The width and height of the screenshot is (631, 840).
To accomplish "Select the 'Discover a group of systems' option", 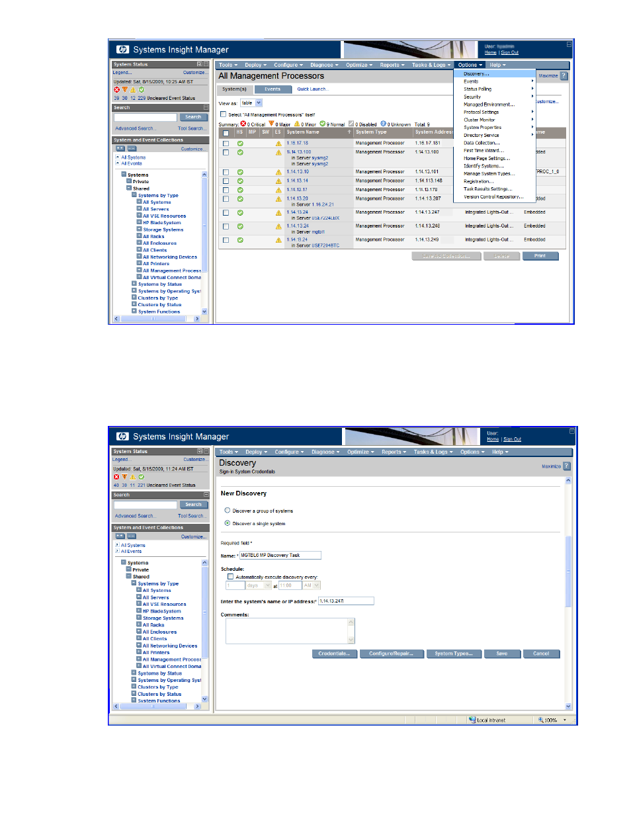I will click(x=228, y=511).
